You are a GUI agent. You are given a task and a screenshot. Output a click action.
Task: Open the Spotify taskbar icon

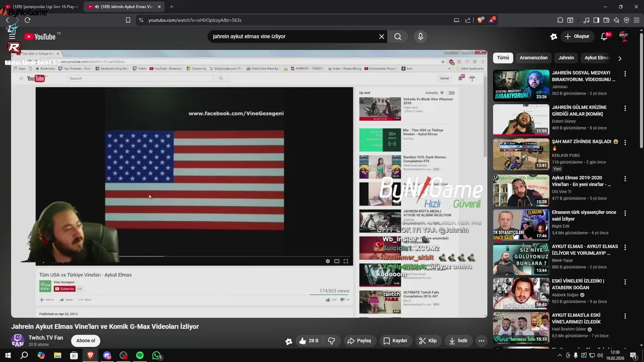tap(140, 355)
